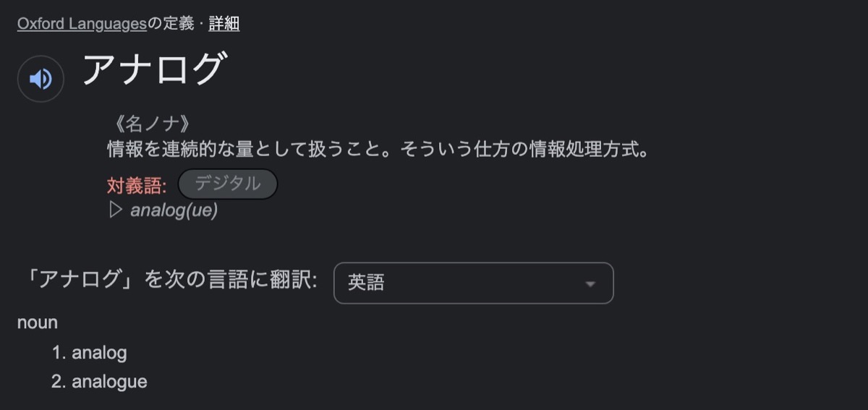The image size is (868, 410).
Task: Select the デジタル antonym chip
Action: [x=227, y=184]
